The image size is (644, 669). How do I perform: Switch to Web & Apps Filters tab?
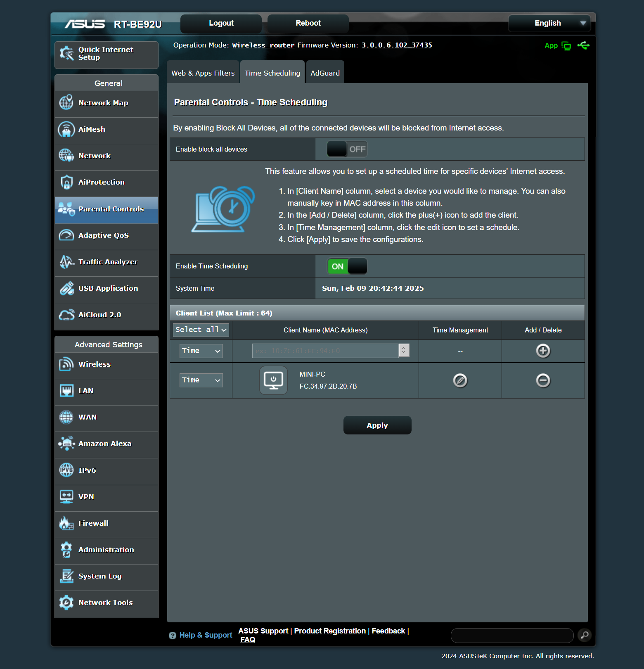point(203,73)
